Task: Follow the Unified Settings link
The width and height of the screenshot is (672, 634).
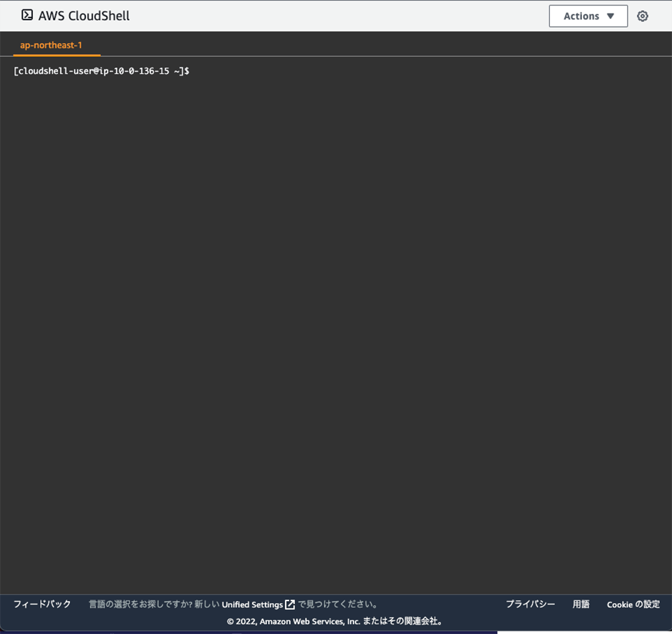Action: (x=252, y=604)
